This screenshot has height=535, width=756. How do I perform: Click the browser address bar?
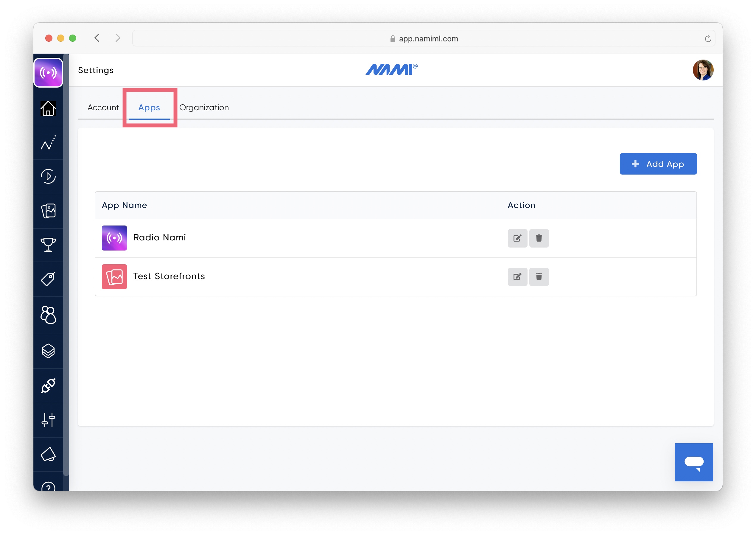[423, 38]
